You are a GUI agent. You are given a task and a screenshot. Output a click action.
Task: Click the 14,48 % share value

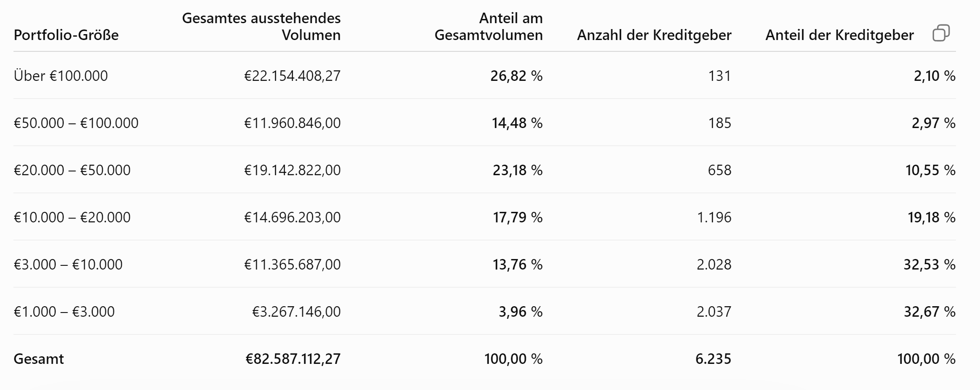[517, 123]
